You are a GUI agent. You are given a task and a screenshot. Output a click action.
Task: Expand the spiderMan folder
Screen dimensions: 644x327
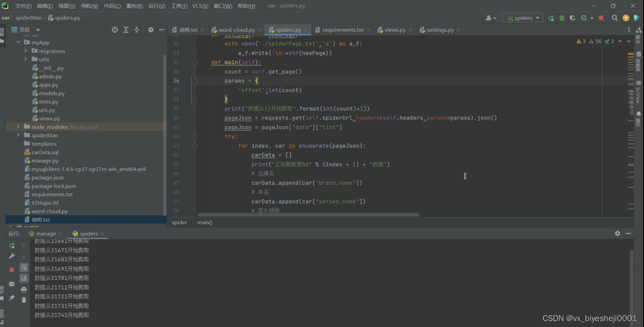pyautogui.click(x=18, y=135)
